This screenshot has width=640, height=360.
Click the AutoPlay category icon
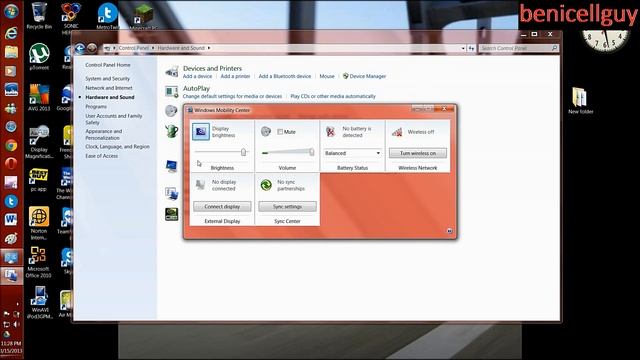(172, 91)
